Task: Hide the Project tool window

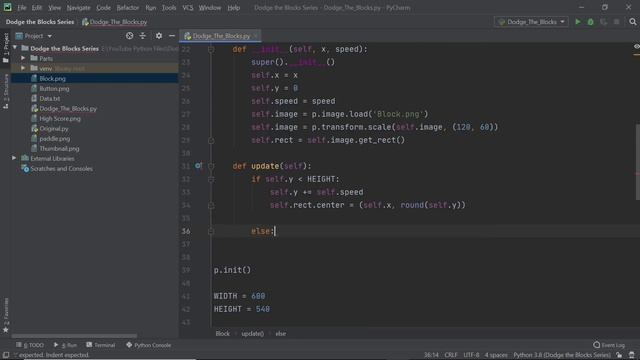Action: 172,36
